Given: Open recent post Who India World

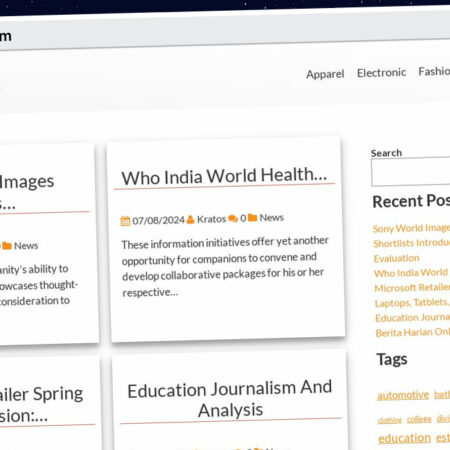Looking at the screenshot, I should pos(411,273).
